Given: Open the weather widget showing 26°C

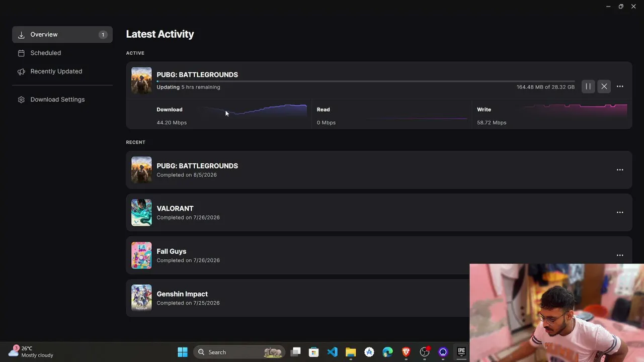Looking at the screenshot, I should pos(31,351).
